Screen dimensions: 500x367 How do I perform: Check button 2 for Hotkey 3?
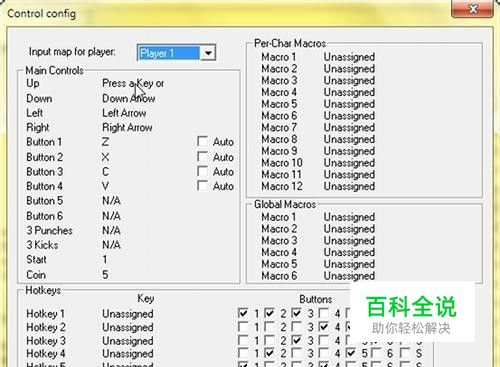269,340
